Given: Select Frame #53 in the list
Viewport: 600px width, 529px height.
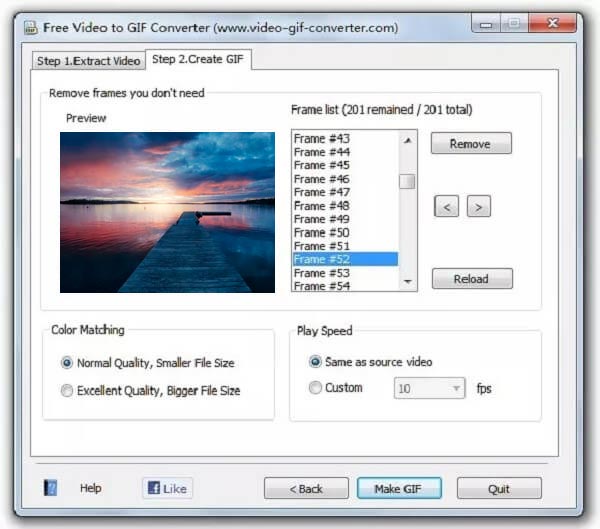Looking at the screenshot, I should 345,273.
